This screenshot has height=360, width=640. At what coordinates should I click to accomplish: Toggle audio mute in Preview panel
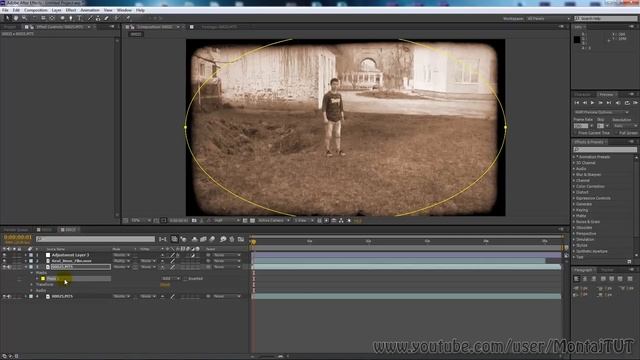pyautogui.click(x=618, y=103)
